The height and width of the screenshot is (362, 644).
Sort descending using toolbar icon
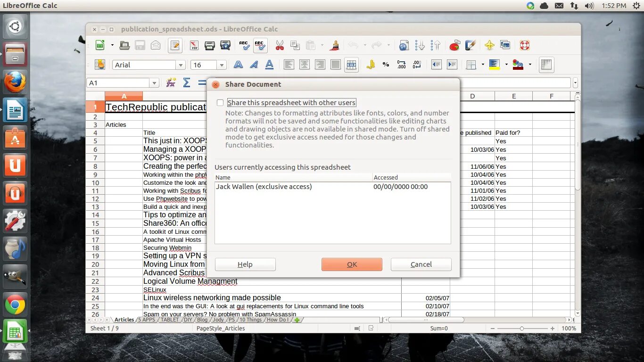pos(435,45)
